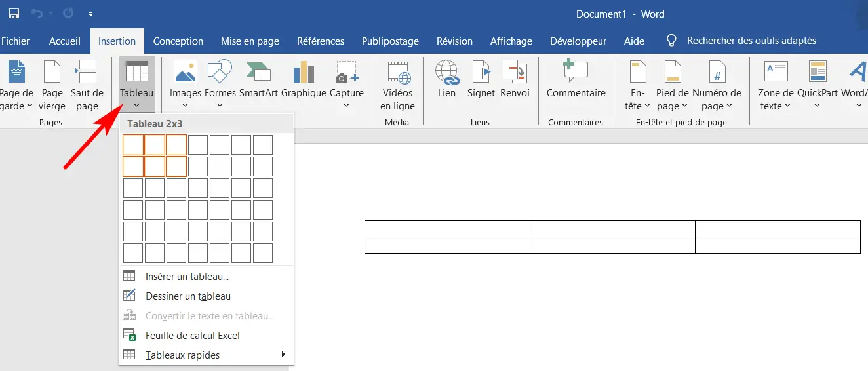Insert a Saut de page
The width and height of the screenshot is (868, 371).
point(87,85)
